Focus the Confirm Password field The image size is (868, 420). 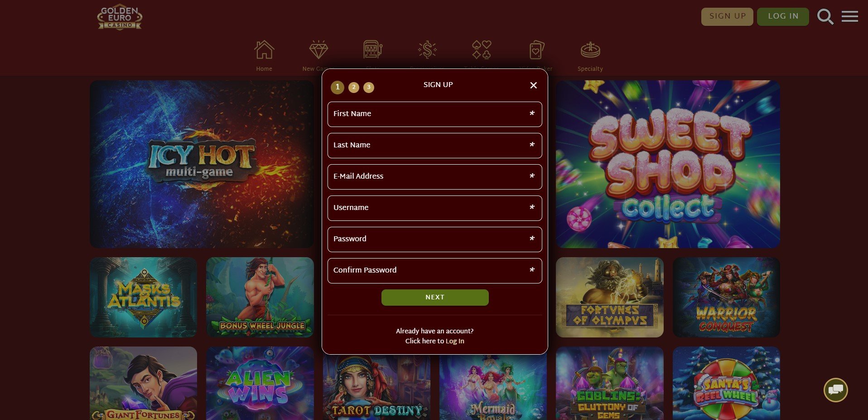click(x=435, y=271)
